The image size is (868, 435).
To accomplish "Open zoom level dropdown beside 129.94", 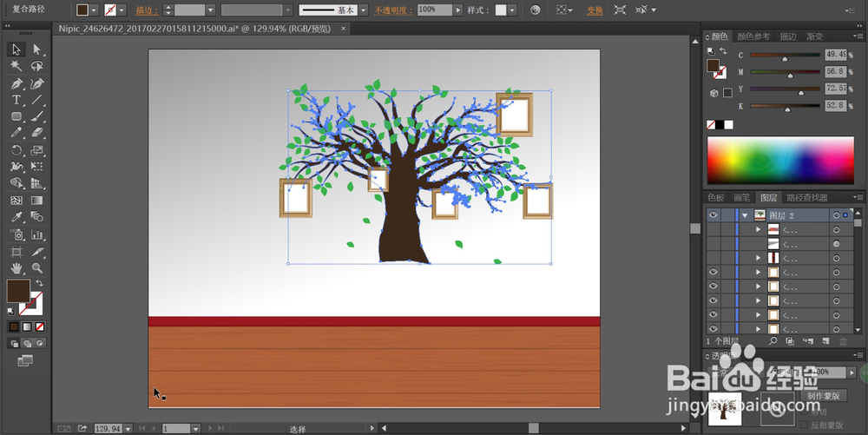I will pyautogui.click(x=128, y=429).
